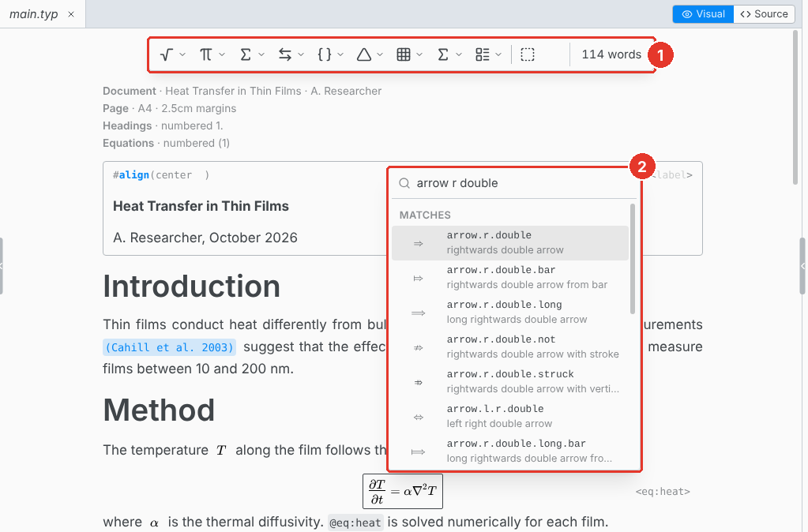This screenshot has width=808, height=532.
Task: Click the magnifier icon in symbol search
Action: click(x=404, y=183)
